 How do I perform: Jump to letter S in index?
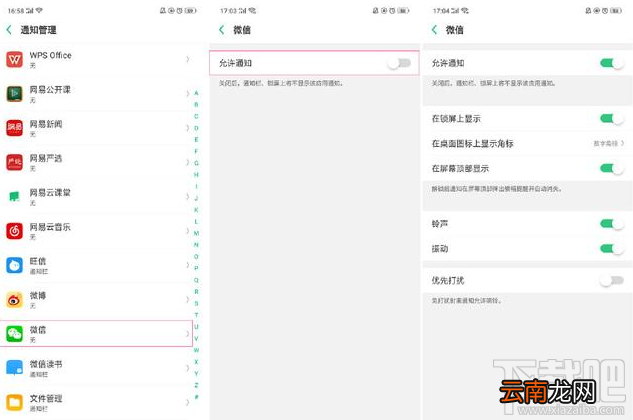pos(196,303)
